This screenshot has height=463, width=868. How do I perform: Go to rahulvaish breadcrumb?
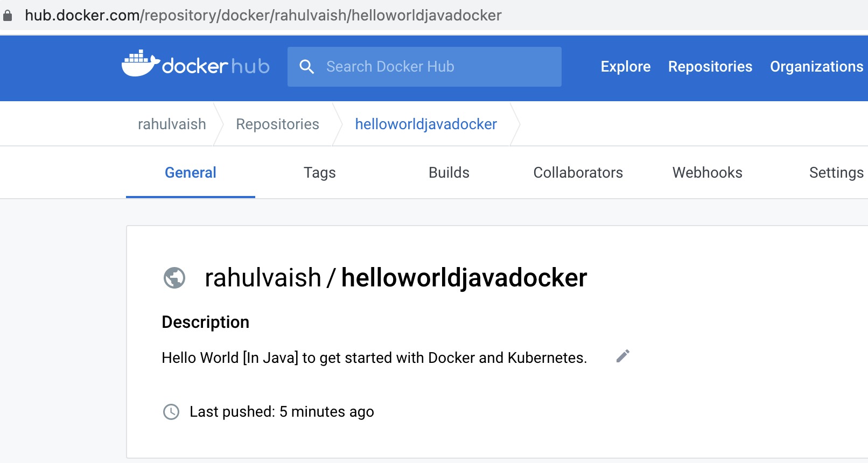pos(172,124)
